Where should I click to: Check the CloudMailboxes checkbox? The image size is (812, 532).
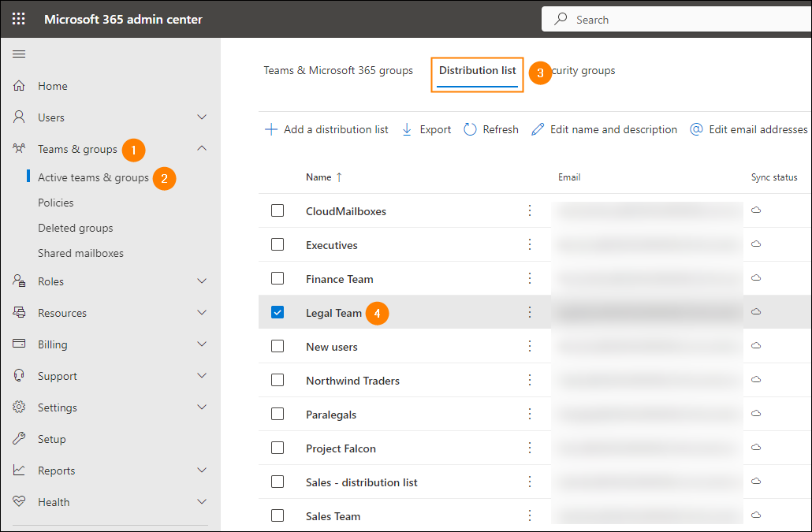click(277, 210)
